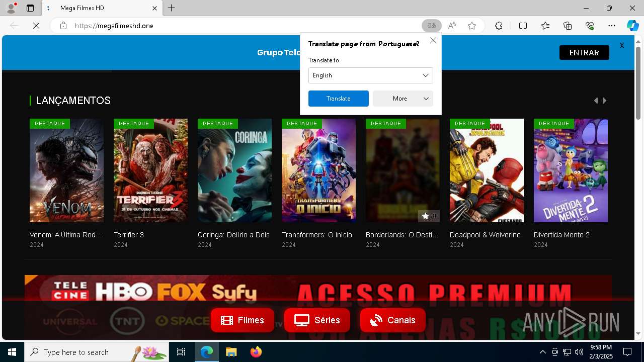
Task: Click the Edge profile avatar icon
Action: click(x=11, y=8)
